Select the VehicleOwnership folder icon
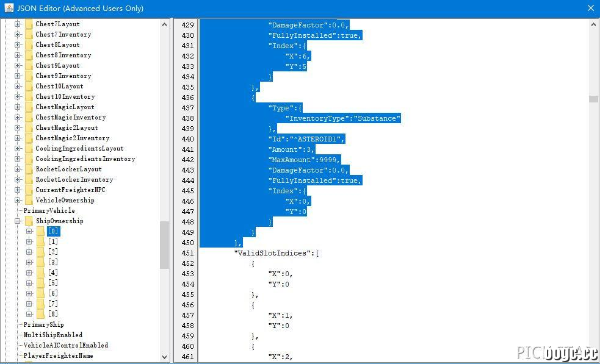The width and height of the screenshot is (600, 364). [x=29, y=201]
